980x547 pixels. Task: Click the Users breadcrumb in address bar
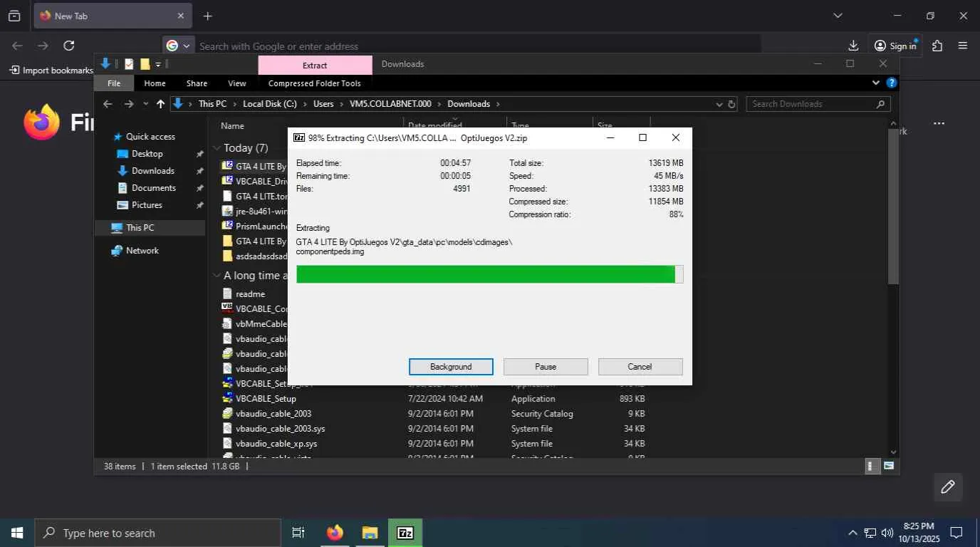coord(323,104)
